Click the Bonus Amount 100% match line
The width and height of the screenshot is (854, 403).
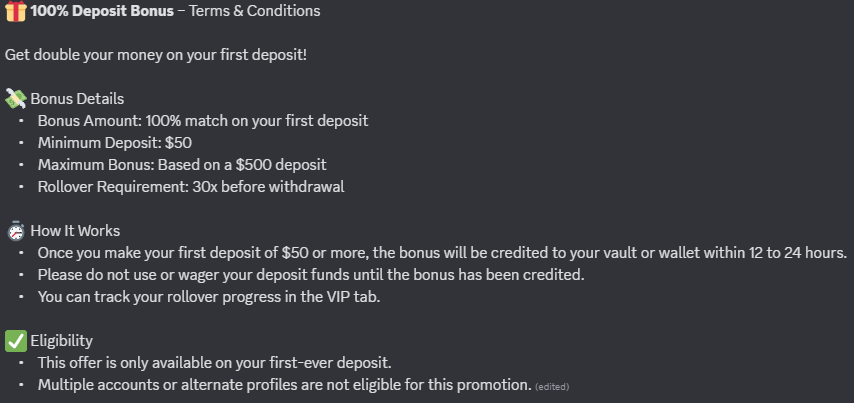coord(203,121)
